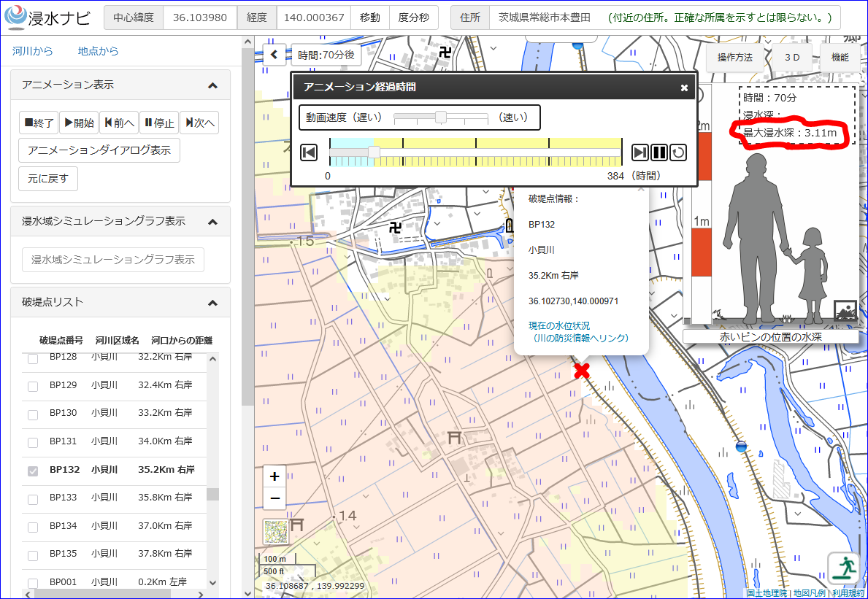Uncheck the BP132 breach point checkbox

33,471
